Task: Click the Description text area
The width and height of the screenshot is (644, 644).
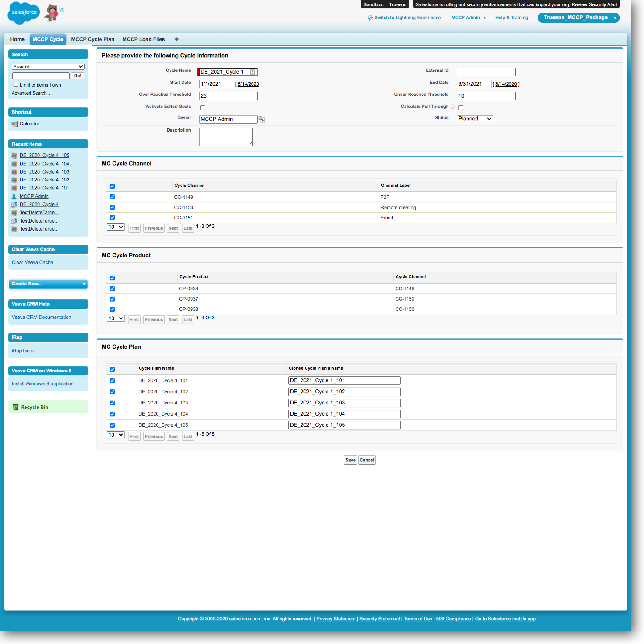Action: 226,137
